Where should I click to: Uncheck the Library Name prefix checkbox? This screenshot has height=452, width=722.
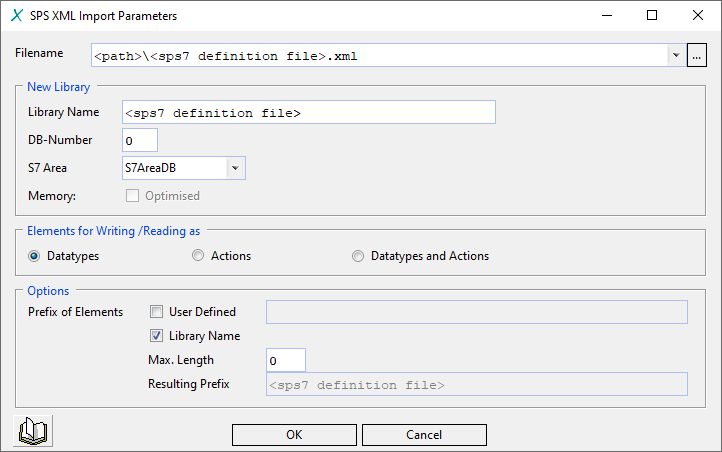pyautogui.click(x=156, y=336)
